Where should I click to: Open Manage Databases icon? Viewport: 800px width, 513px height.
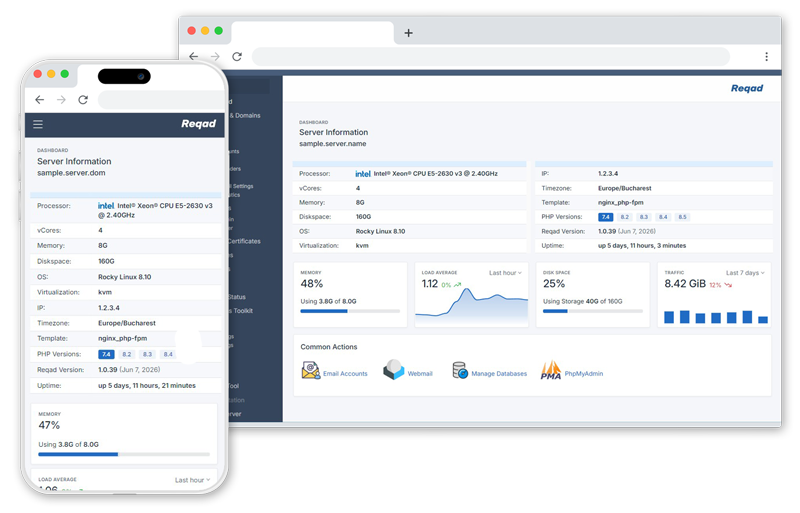(460, 370)
